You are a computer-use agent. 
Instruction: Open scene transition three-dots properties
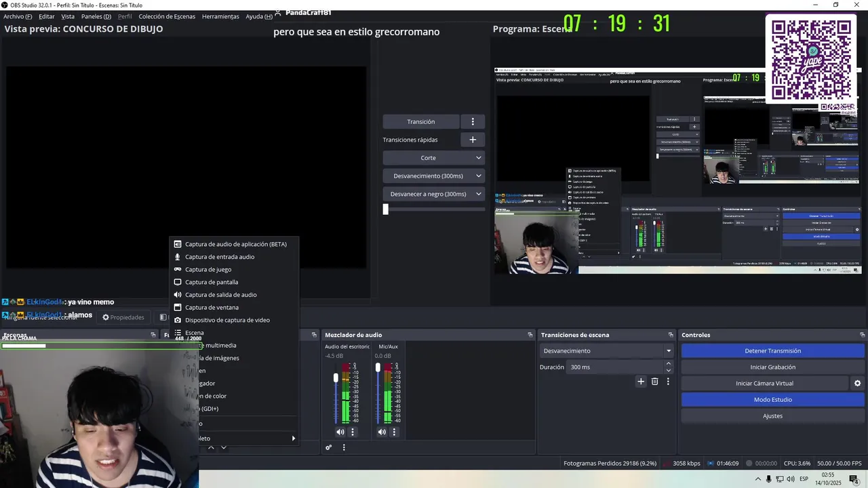[x=668, y=382]
